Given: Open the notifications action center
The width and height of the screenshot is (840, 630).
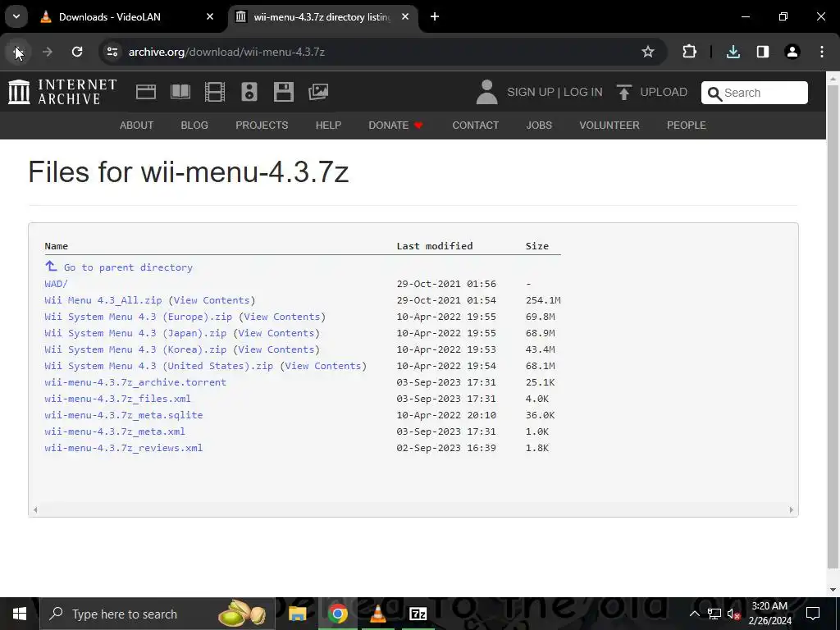Looking at the screenshot, I should (x=813, y=614).
